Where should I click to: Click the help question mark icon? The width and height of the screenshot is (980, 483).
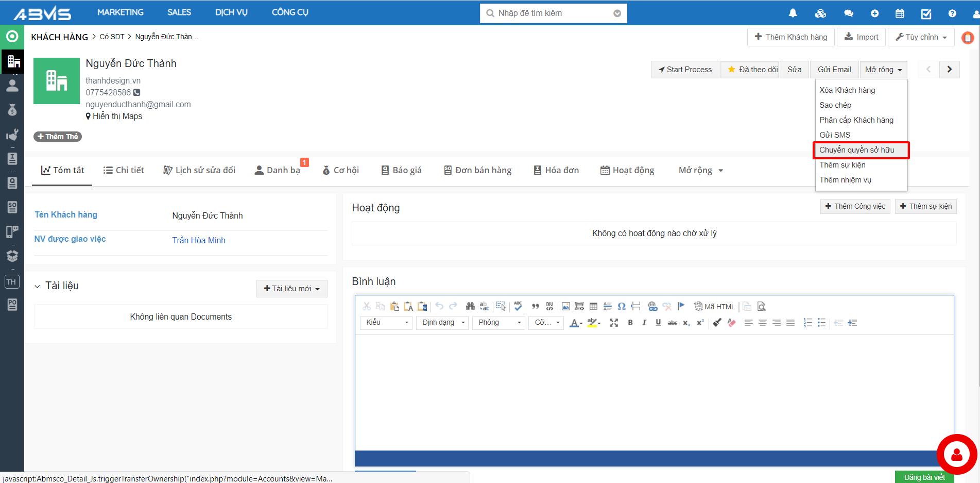click(x=952, y=13)
